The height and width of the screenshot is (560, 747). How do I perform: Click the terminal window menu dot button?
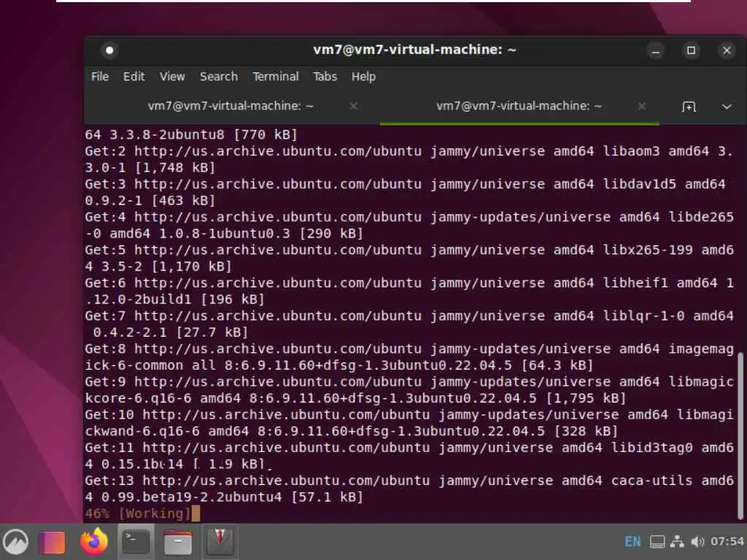tap(109, 50)
